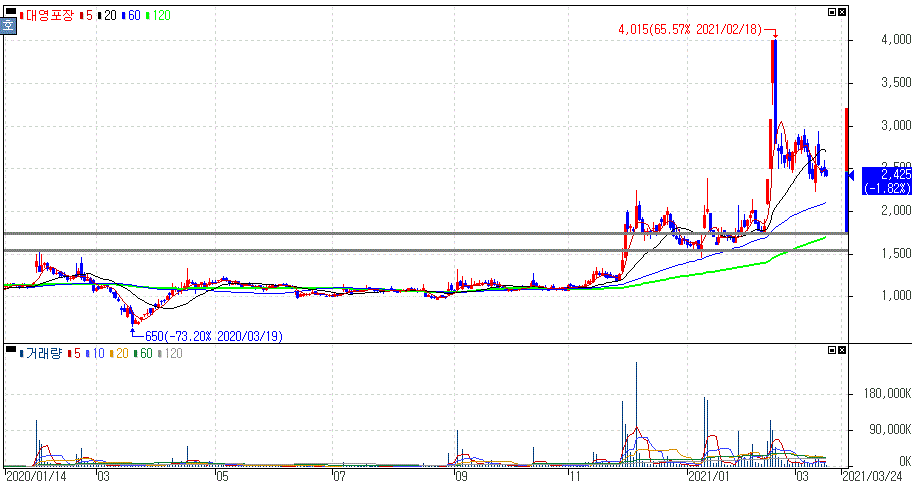Click the 05 month axis label
The image size is (912, 482).
[x=222, y=476]
